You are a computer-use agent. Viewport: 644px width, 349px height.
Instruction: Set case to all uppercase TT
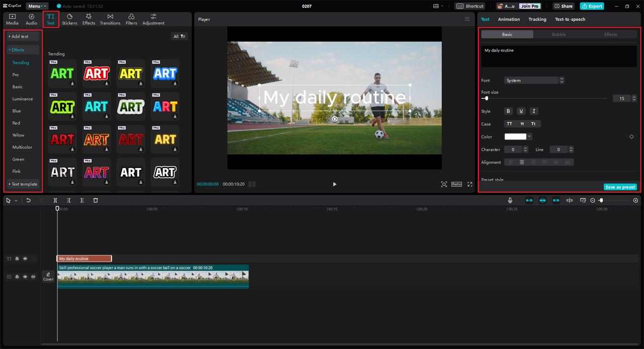pyautogui.click(x=509, y=124)
